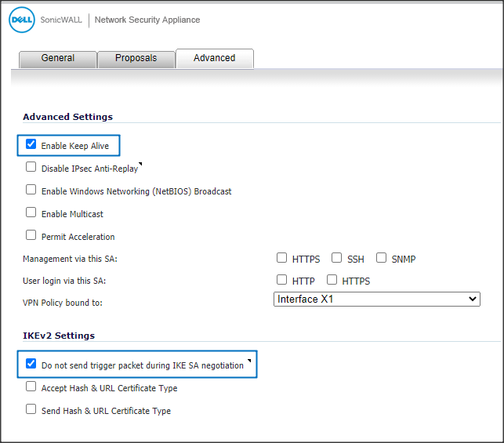The width and height of the screenshot is (504, 443).
Task: Check Send Hash & URL Certificate Type
Action: [31, 409]
